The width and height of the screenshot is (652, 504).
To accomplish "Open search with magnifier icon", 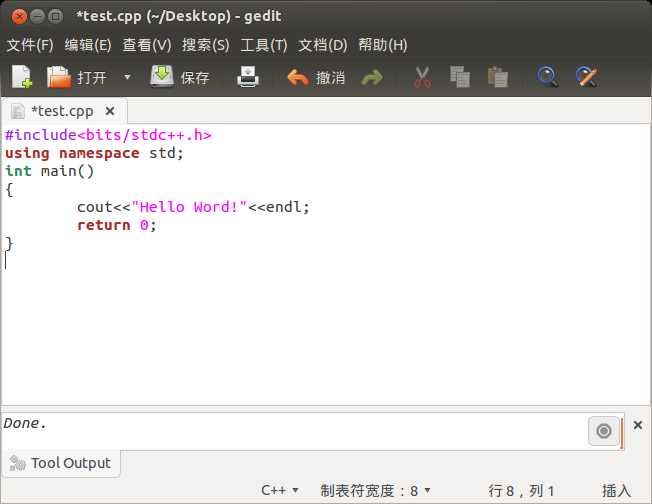I will coord(547,77).
